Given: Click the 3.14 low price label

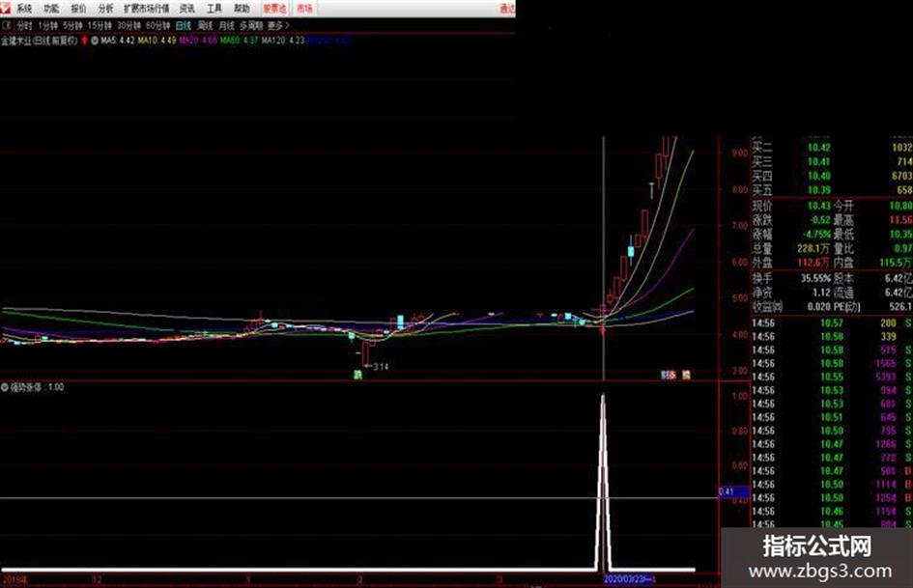Looking at the screenshot, I should point(381,366).
